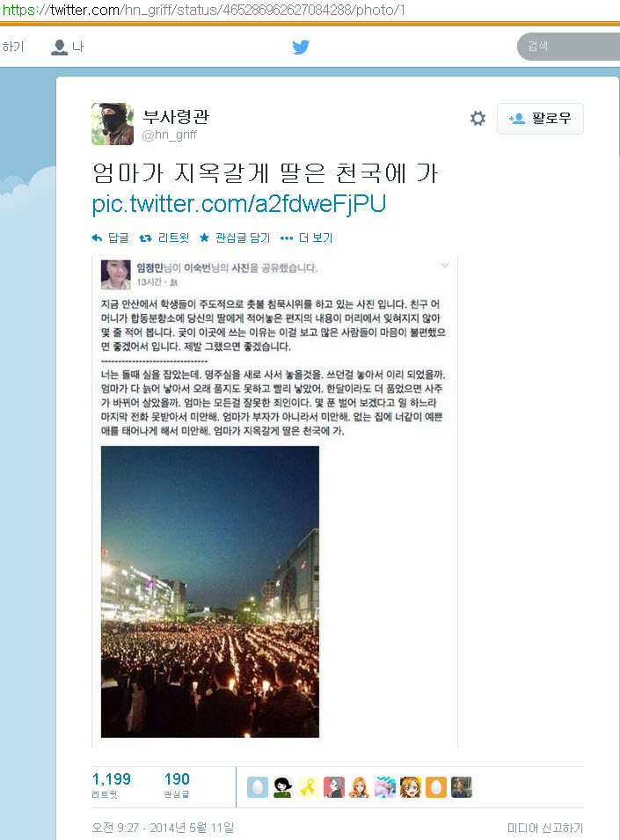This screenshot has height=840, width=620.
Task: Follow 부사령관 with the 팔로우 button
Action: [540, 119]
